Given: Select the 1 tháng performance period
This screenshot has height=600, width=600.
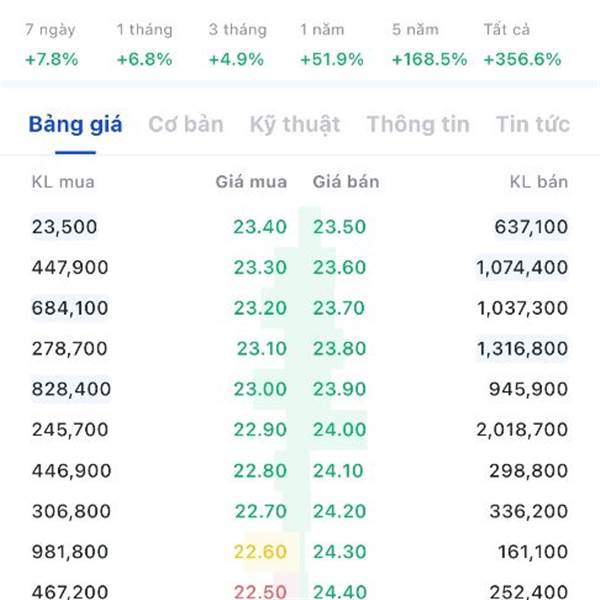Looking at the screenshot, I should tap(145, 44).
